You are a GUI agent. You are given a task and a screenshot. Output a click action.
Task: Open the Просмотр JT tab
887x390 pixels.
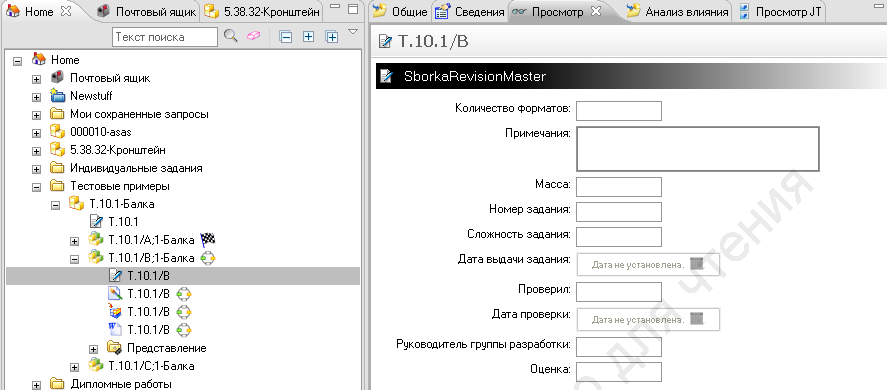(781, 11)
